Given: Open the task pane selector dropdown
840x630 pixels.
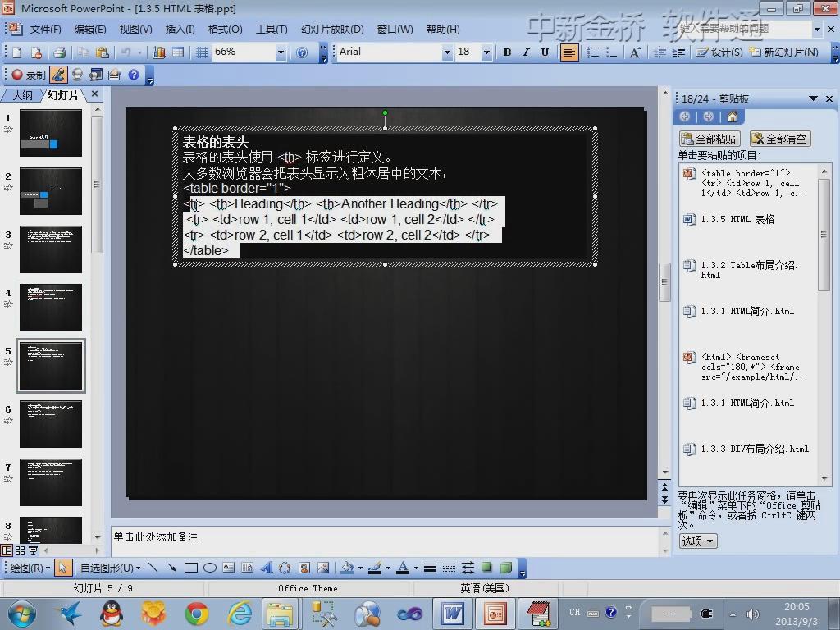Looking at the screenshot, I should [813, 98].
